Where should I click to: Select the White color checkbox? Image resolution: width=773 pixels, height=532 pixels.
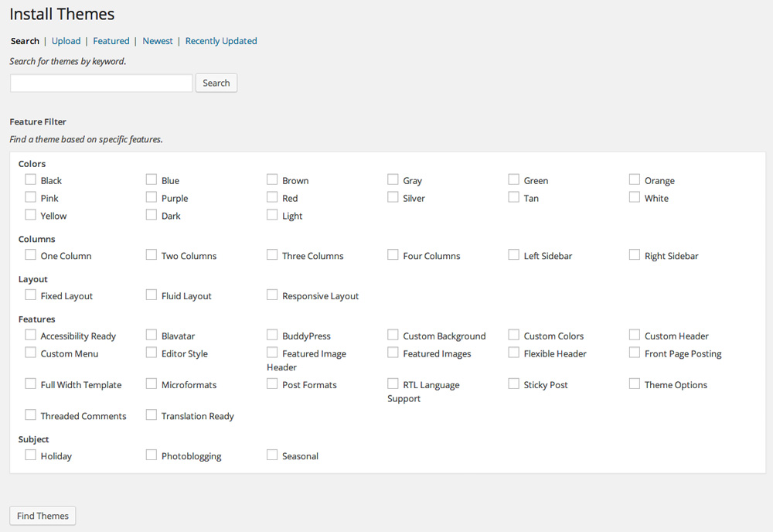click(634, 197)
